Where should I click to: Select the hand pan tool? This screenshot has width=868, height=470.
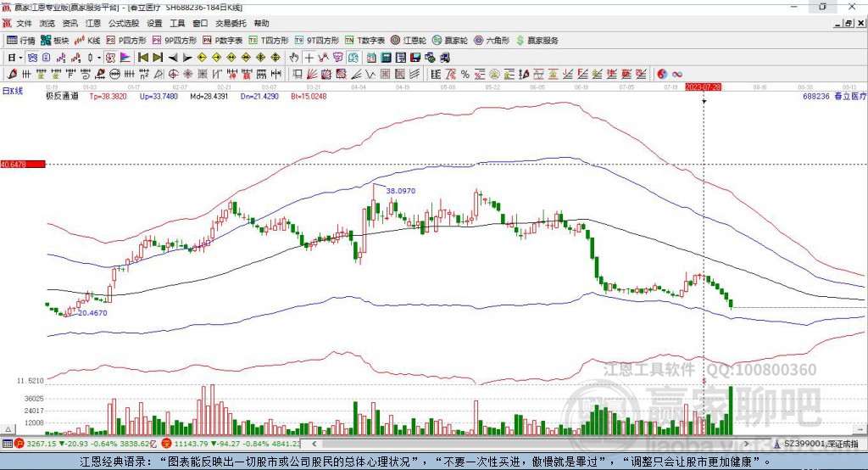pyautogui.click(x=294, y=58)
